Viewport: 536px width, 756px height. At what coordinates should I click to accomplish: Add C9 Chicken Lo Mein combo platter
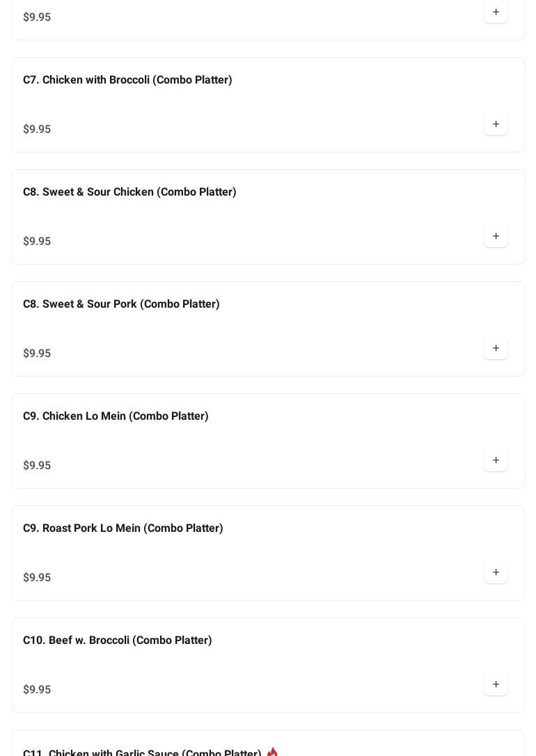click(496, 460)
